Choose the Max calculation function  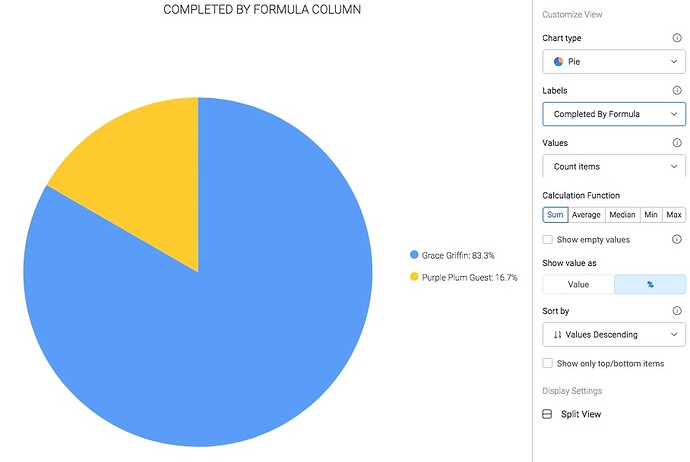click(674, 215)
